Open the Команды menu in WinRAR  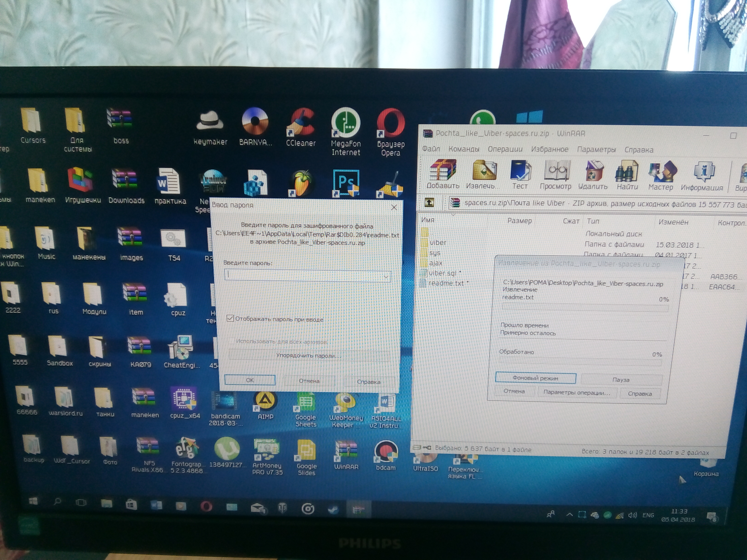(x=464, y=149)
